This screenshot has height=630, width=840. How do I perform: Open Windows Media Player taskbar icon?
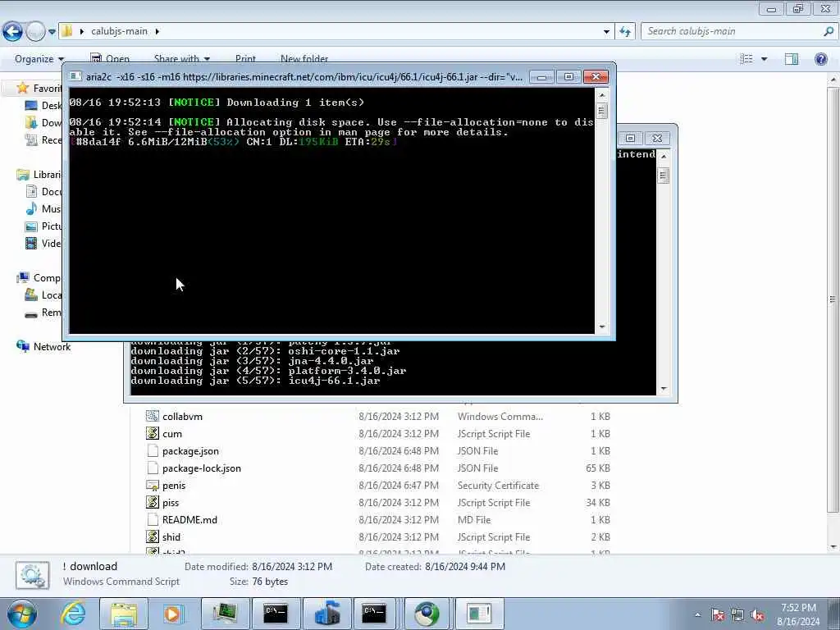[x=172, y=614]
